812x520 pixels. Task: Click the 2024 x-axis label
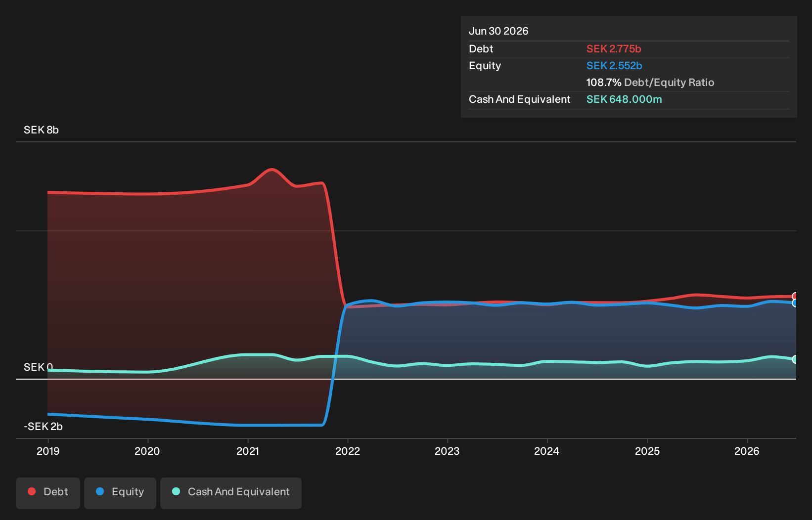click(547, 451)
